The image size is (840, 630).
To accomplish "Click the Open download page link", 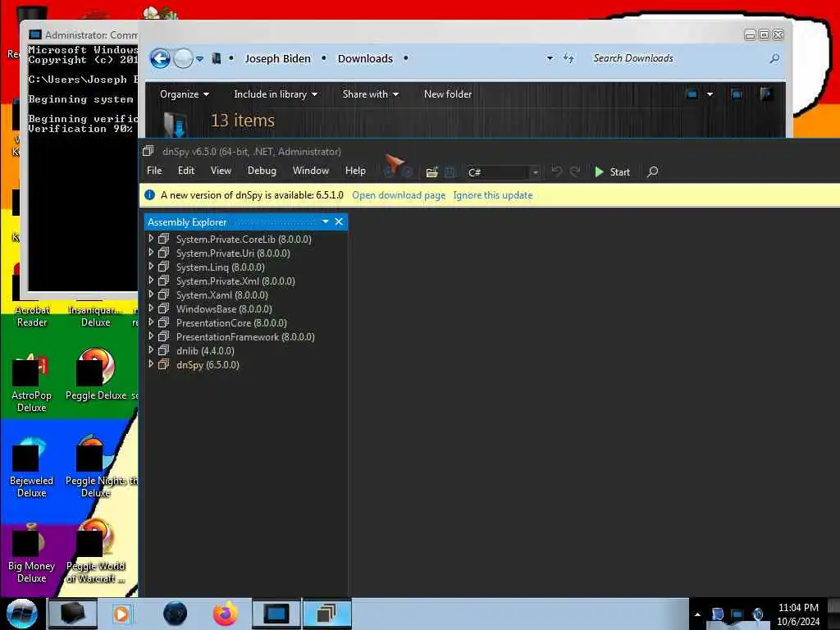I will [x=399, y=195].
